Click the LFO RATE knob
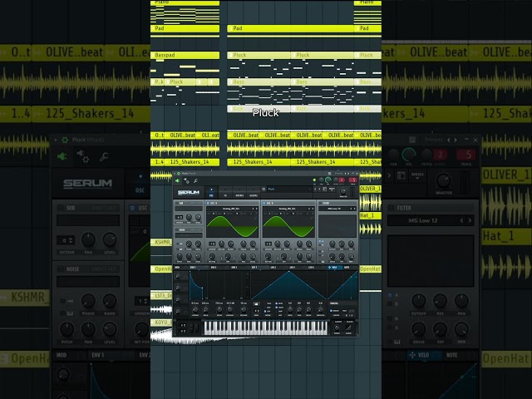The height and width of the screenshot is (399, 532). (x=290, y=310)
